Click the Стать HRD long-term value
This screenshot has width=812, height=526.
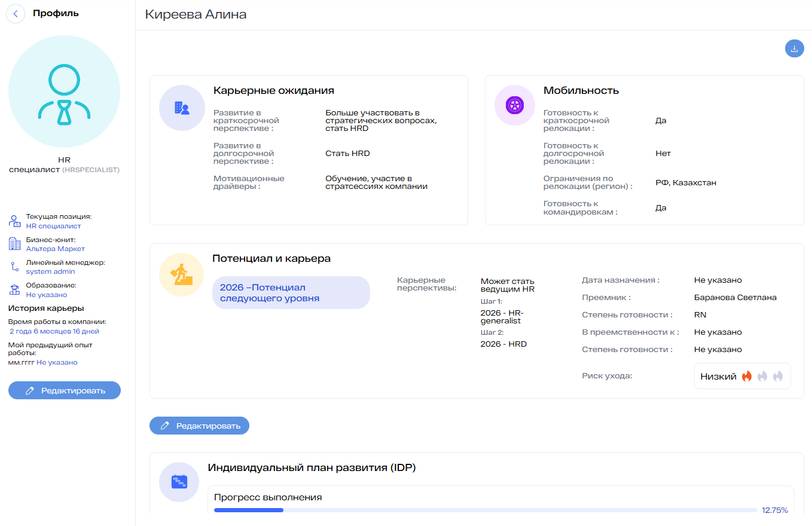pyautogui.click(x=347, y=153)
